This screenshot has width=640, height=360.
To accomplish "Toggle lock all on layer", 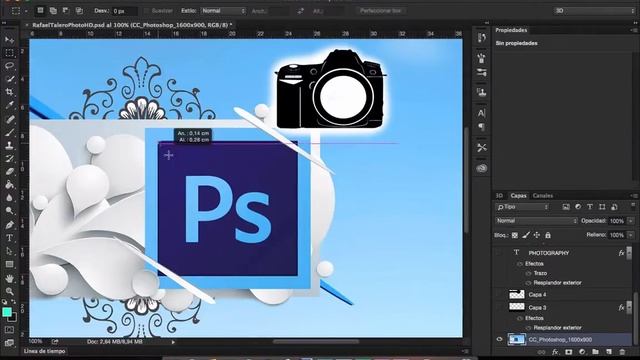I will [x=548, y=235].
